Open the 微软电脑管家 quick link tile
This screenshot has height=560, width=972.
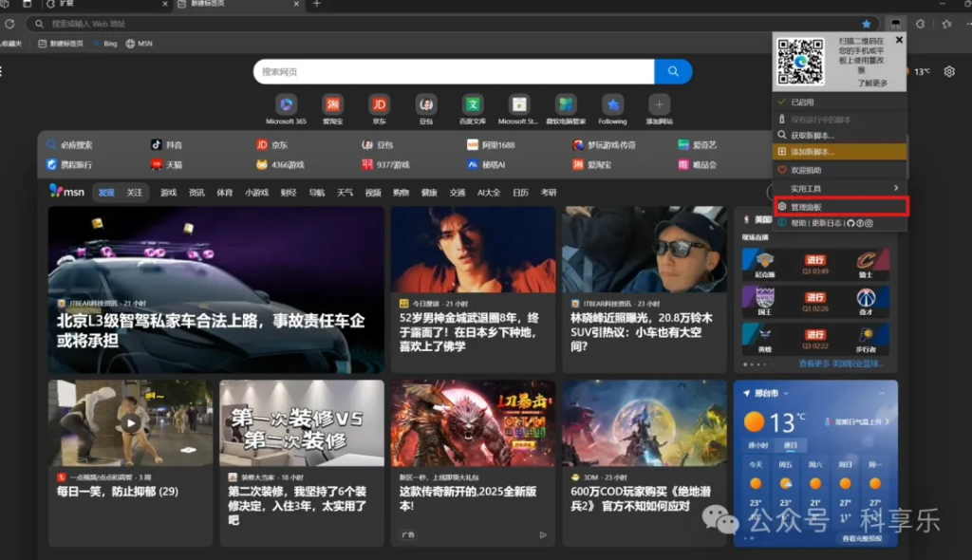tap(566, 110)
